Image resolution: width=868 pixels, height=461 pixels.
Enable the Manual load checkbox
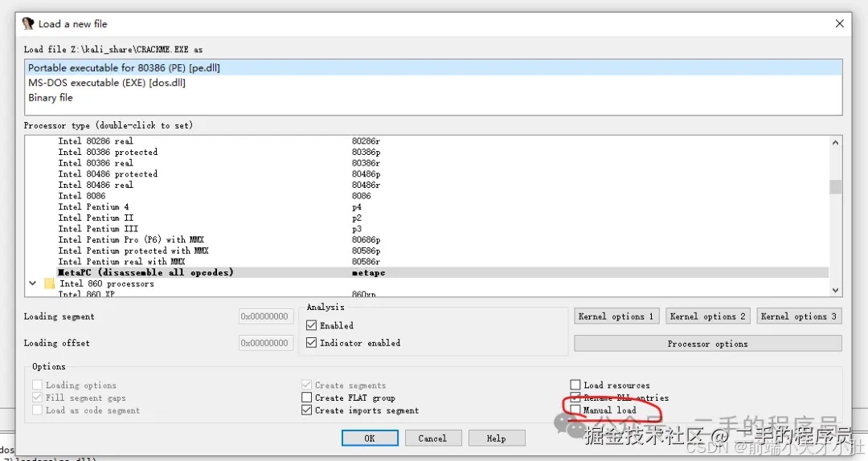[x=575, y=410]
